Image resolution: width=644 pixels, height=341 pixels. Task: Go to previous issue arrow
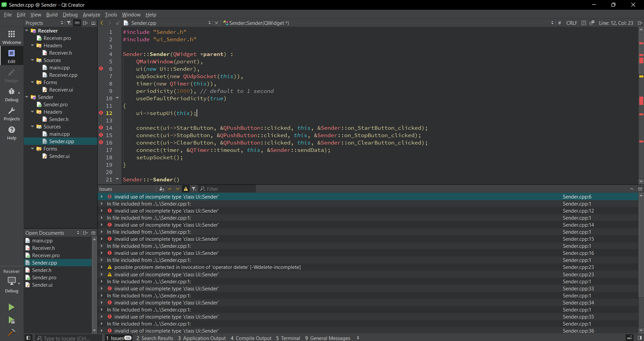170,189
